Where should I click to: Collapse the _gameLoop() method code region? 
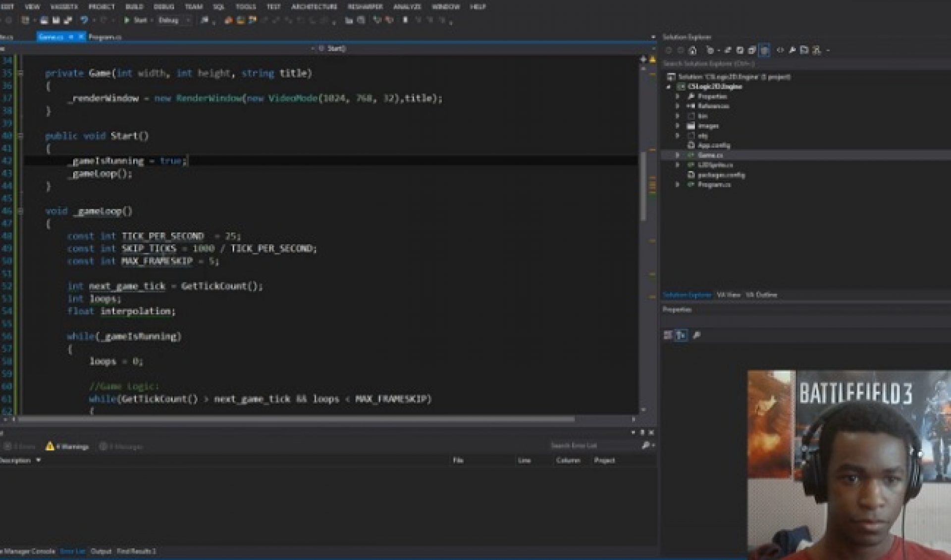21,211
